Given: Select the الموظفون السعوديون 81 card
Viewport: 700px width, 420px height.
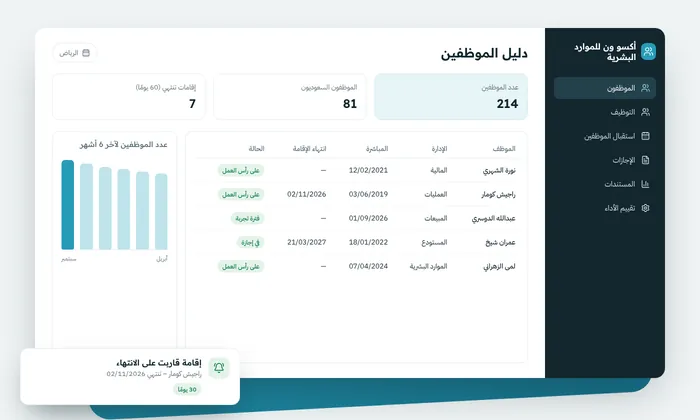Looking at the screenshot, I should click(x=290, y=96).
